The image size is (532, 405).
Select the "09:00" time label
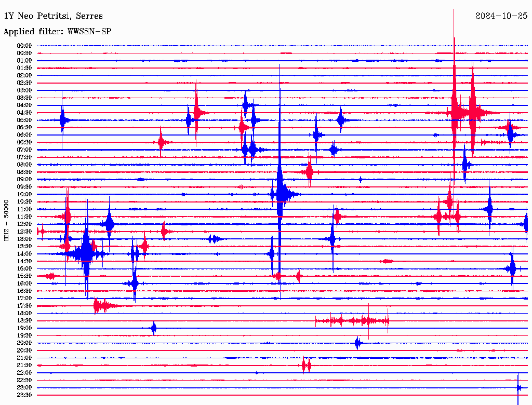point(24,180)
